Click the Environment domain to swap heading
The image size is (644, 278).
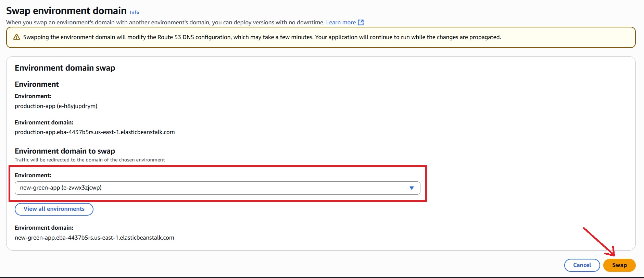[65, 151]
